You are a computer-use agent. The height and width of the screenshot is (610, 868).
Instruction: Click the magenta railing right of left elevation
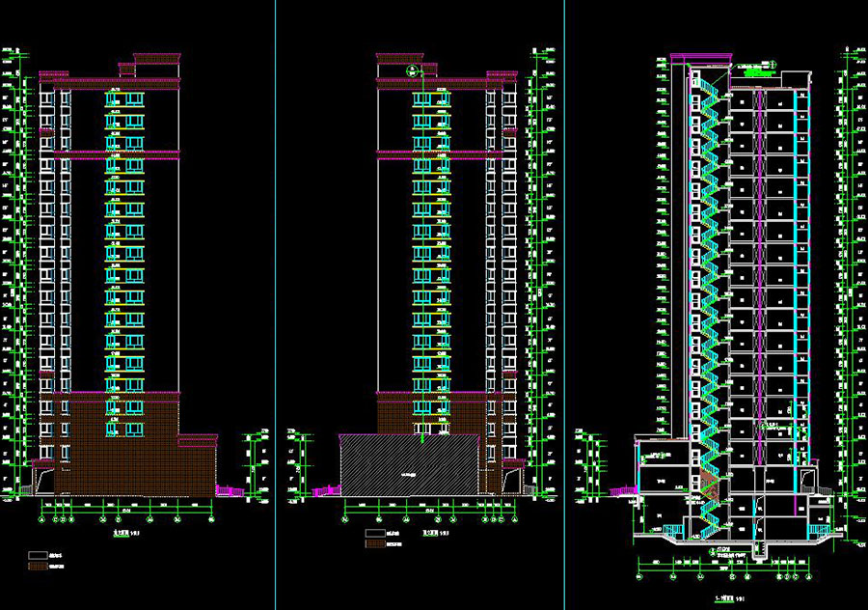[230, 490]
